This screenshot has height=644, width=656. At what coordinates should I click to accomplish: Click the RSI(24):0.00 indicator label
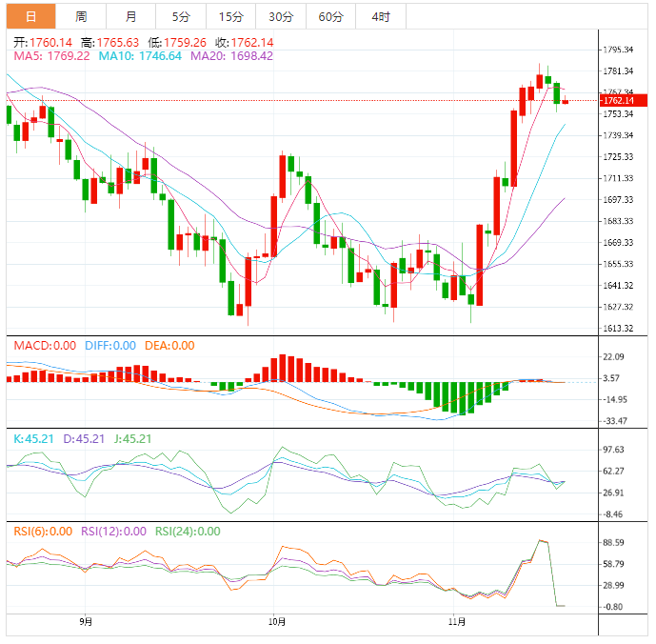pyautogui.click(x=187, y=532)
